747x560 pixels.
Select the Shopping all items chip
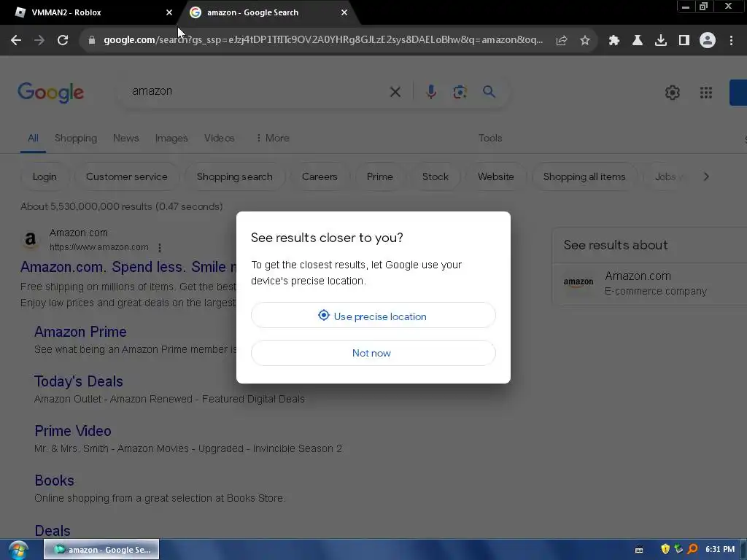[584, 176]
